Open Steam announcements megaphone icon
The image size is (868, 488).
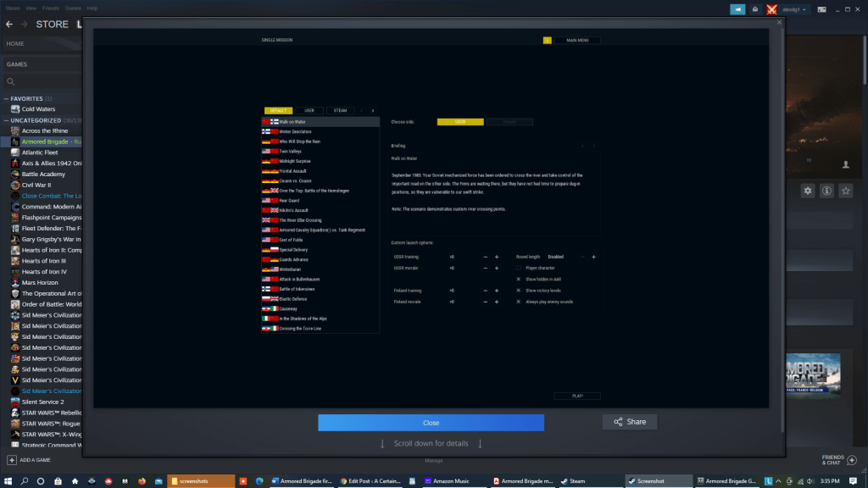(x=737, y=9)
